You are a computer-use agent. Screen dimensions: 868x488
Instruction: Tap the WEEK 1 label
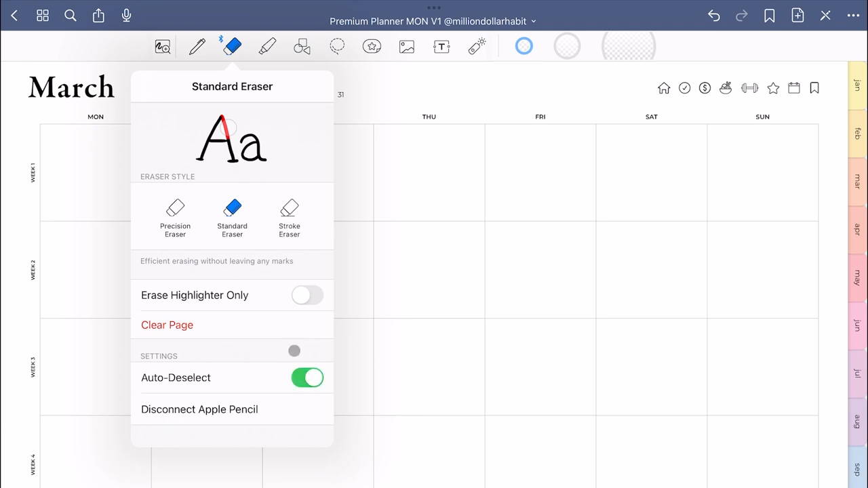[33, 172]
